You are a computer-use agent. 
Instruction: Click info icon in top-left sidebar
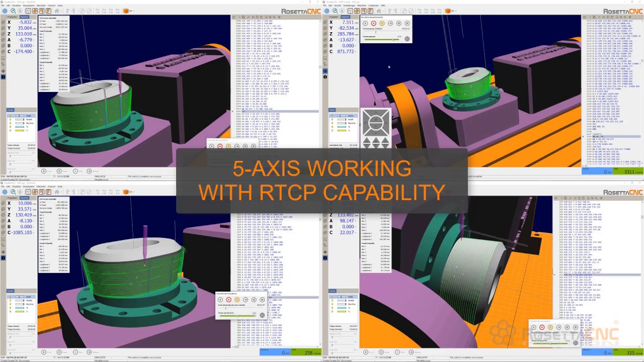pyautogui.click(x=3, y=77)
